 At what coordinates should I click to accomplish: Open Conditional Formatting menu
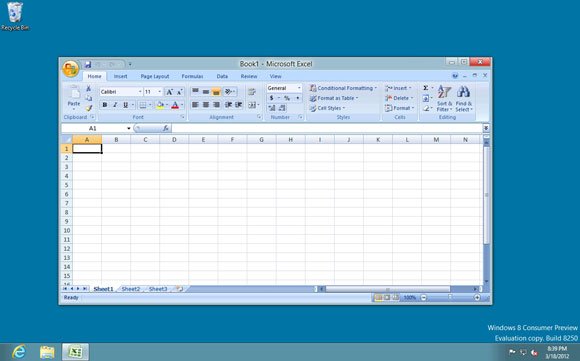[x=343, y=88]
